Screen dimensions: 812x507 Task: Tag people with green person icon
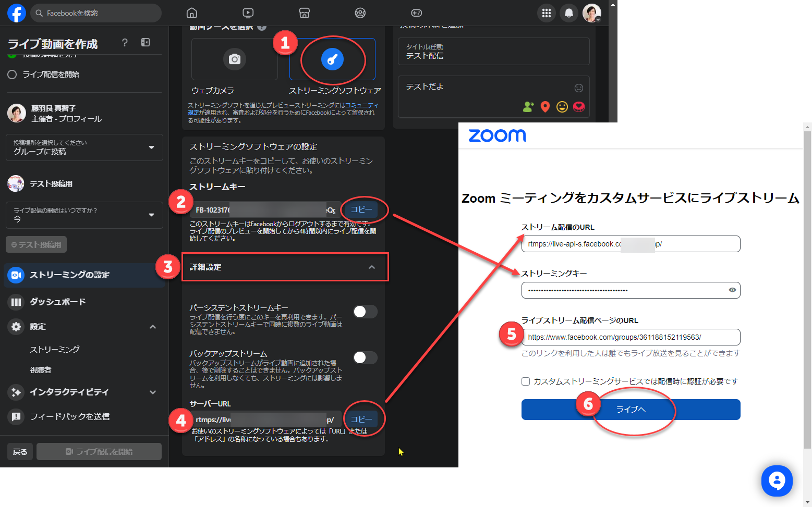tap(528, 107)
